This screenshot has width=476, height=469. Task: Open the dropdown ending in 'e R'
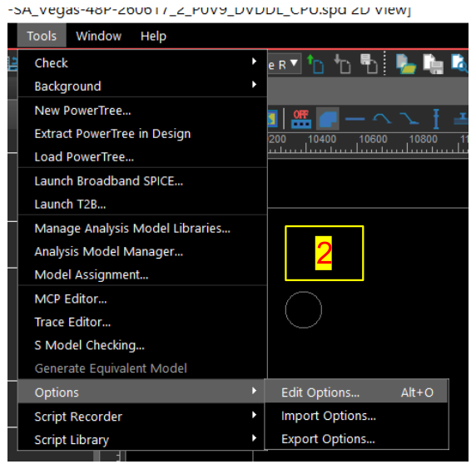pyautogui.click(x=285, y=64)
